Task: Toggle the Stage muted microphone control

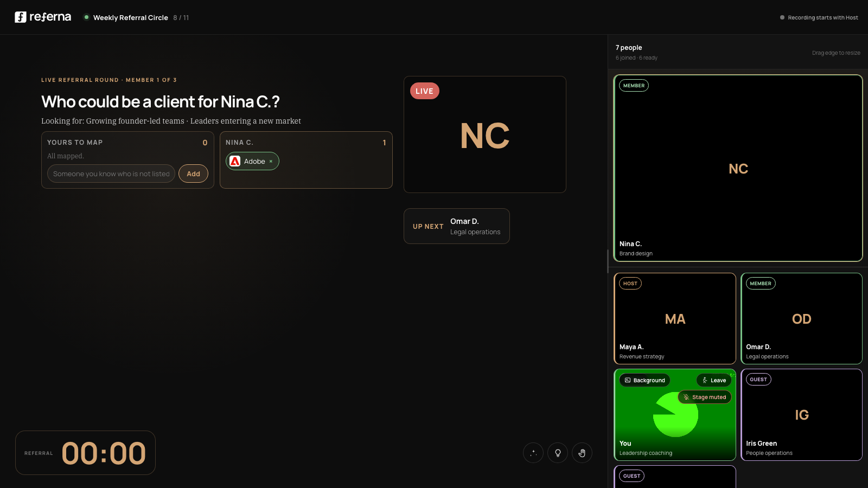Action: (x=705, y=397)
